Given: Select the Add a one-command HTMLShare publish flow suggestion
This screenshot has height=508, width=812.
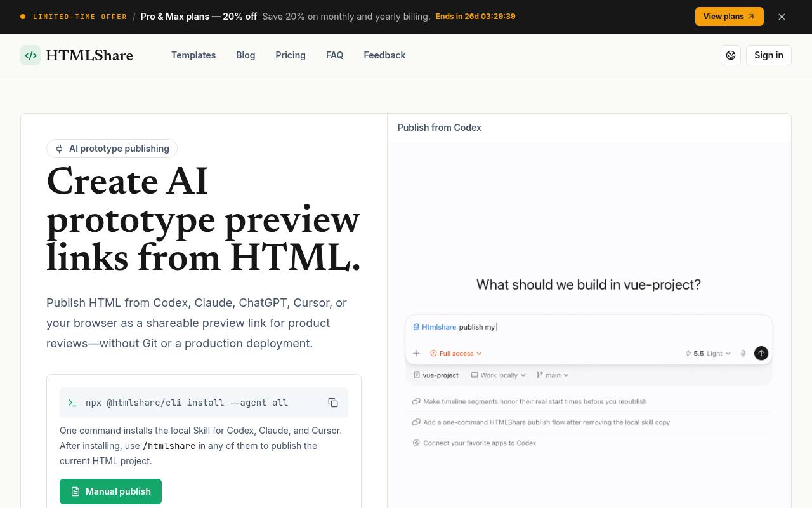Looking at the screenshot, I should coord(589,422).
